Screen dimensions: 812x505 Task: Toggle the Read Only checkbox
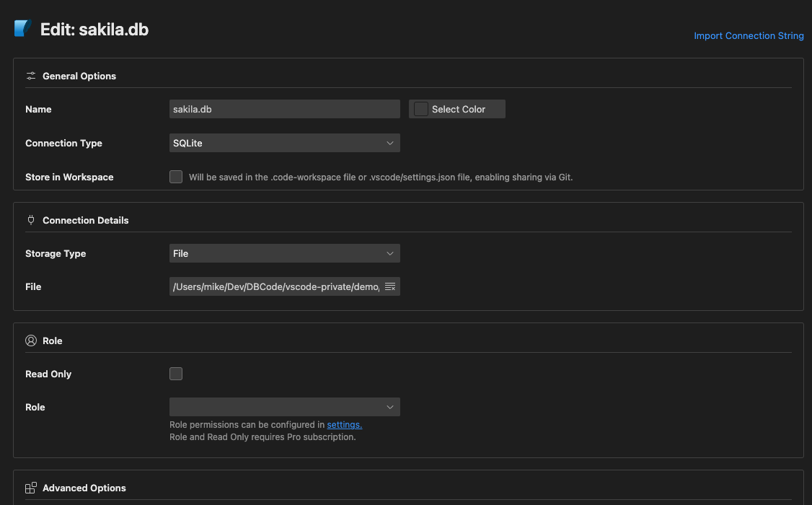176,374
